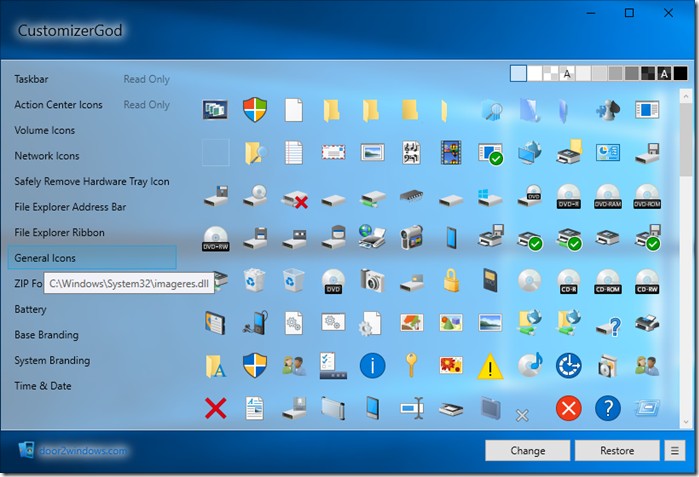Select the mail envelope icon

333,152
